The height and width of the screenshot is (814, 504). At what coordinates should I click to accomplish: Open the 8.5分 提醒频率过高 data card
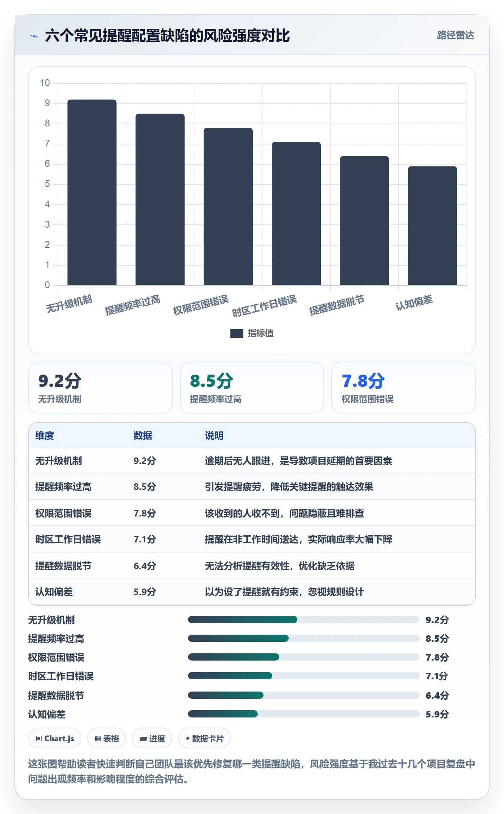click(x=252, y=388)
